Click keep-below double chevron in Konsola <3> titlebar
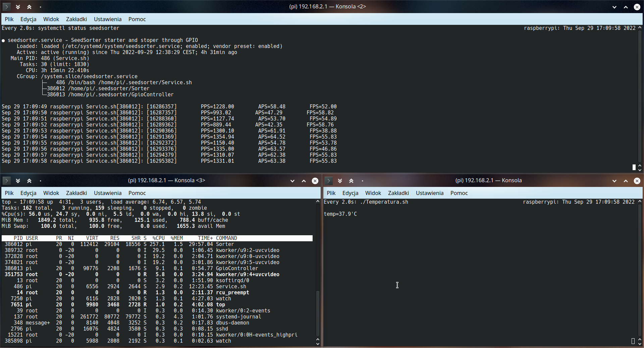Screen dimensions: 644x348 18,181
